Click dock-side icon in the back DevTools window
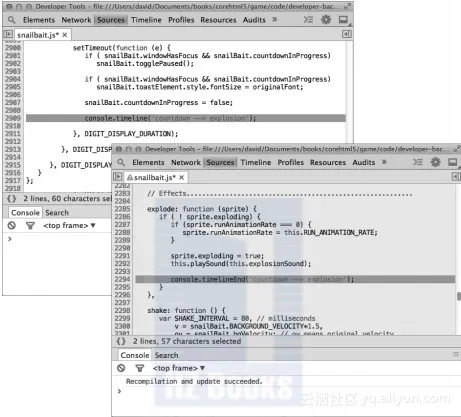 coord(344,20)
